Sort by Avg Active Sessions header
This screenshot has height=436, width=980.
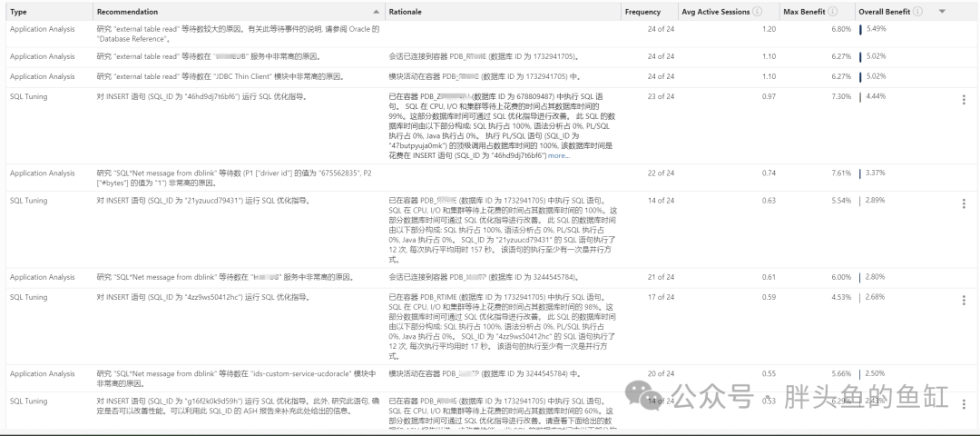click(x=716, y=12)
